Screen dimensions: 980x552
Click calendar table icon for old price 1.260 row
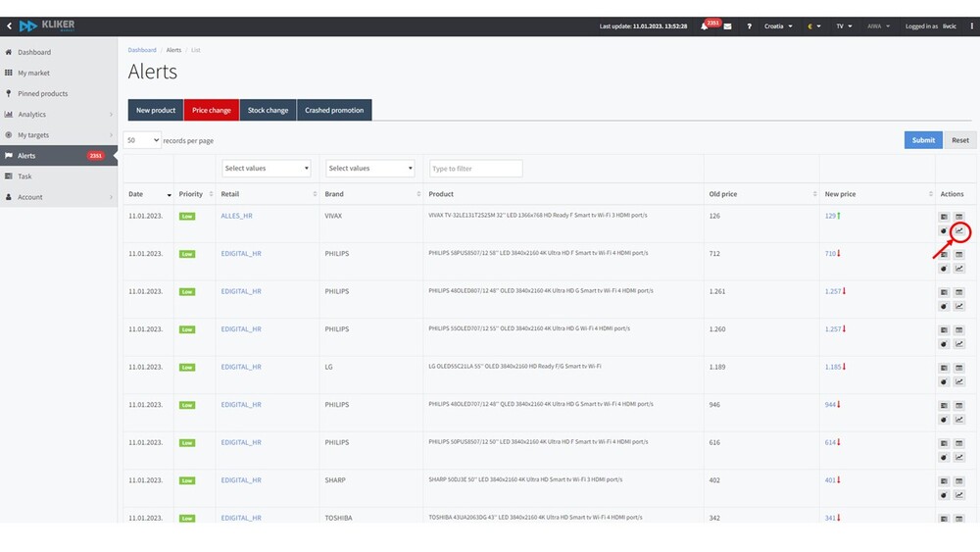click(x=959, y=330)
